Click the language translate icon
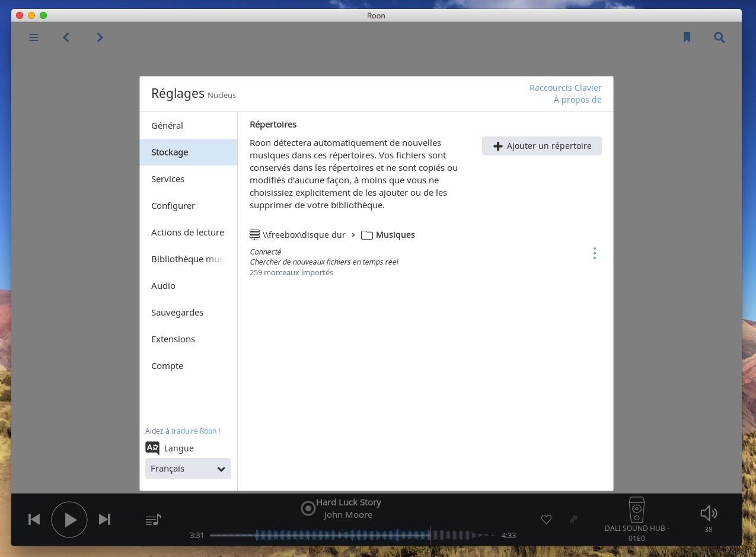Screen dimensions: 756x557 click(x=152, y=448)
